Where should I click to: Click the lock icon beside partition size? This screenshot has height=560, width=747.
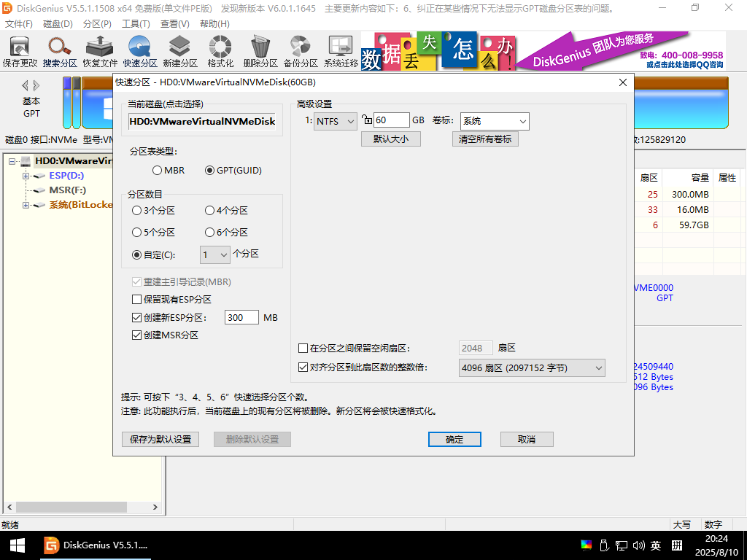click(x=367, y=120)
